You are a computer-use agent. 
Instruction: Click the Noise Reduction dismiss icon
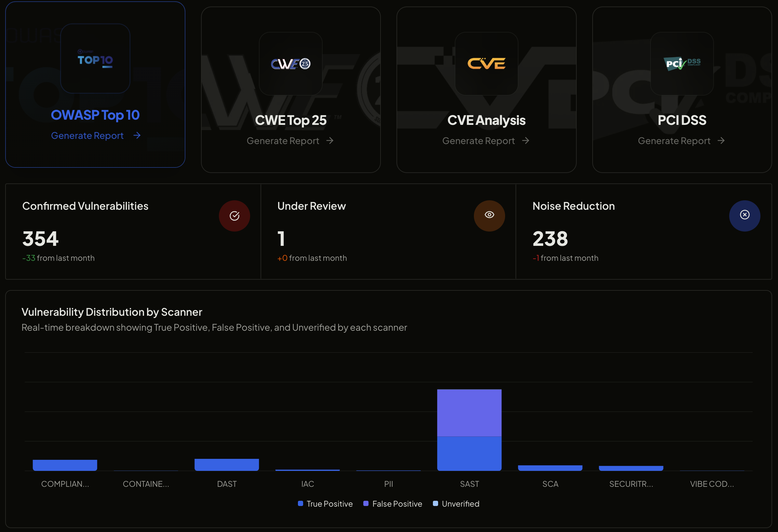[x=744, y=216]
